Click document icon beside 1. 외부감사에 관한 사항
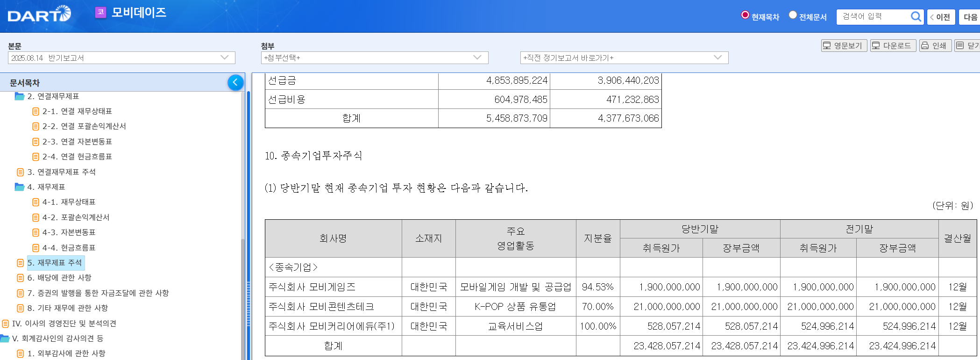The width and height of the screenshot is (980, 360). click(x=20, y=353)
